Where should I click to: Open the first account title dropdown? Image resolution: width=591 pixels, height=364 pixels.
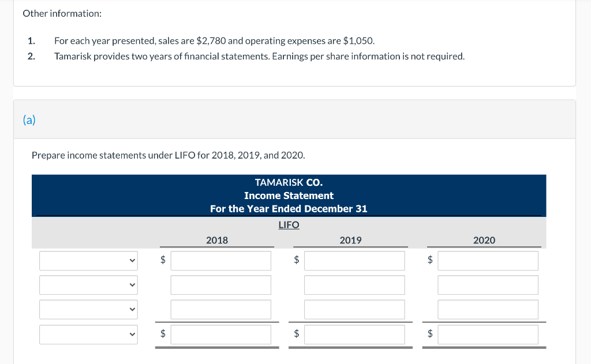coord(88,260)
